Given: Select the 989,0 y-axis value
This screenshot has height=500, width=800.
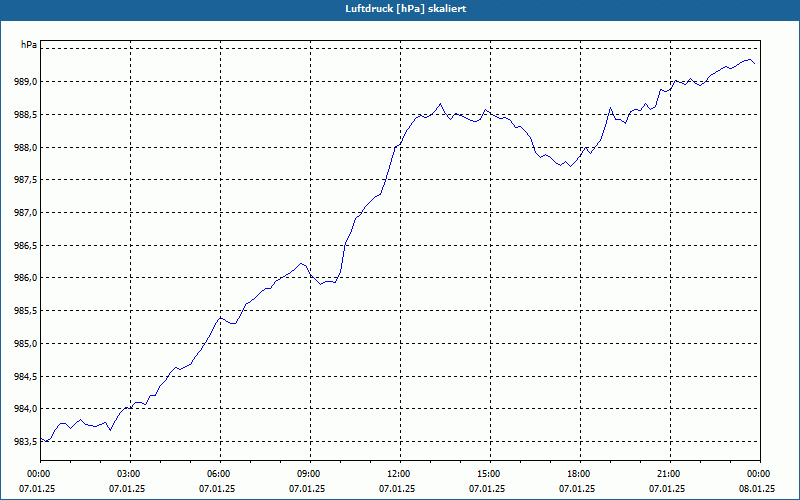Looking at the screenshot, I should (28, 82).
